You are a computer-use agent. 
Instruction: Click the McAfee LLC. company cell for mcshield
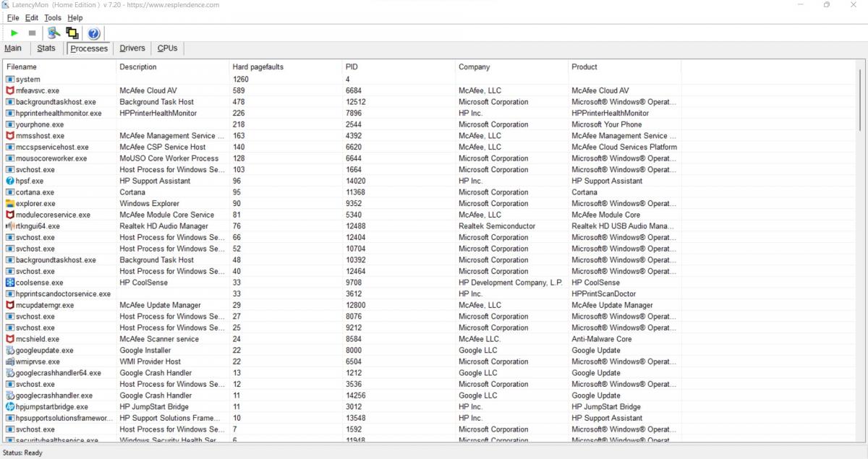click(479, 339)
